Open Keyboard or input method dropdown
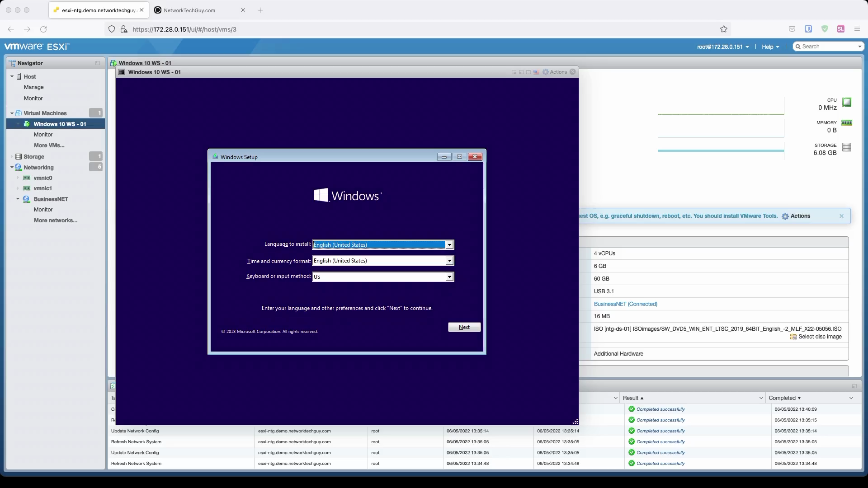The image size is (868, 488). pyautogui.click(x=449, y=277)
